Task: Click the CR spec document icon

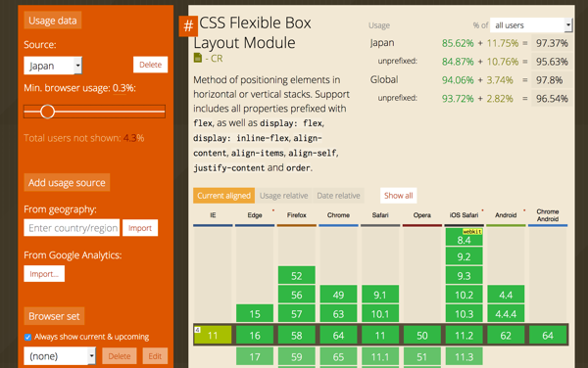Action: 198,58
